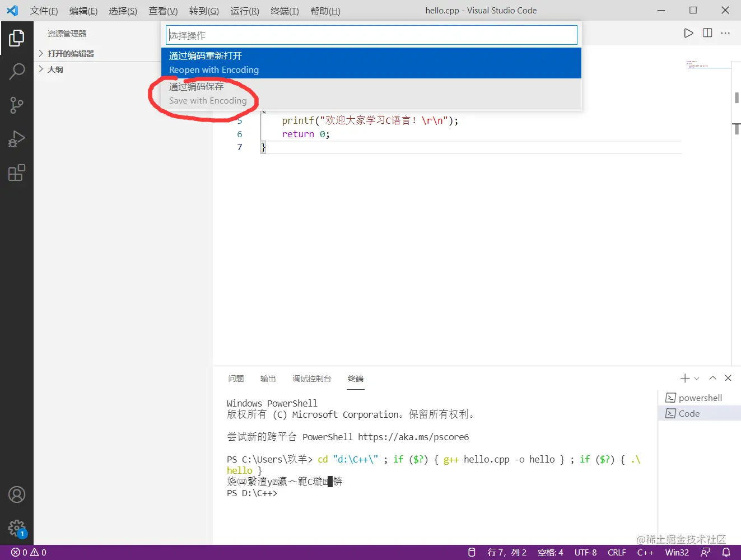Image resolution: width=741 pixels, height=560 pixels.
Task: Maximize the VS Code window
Action: coord(693,11)
